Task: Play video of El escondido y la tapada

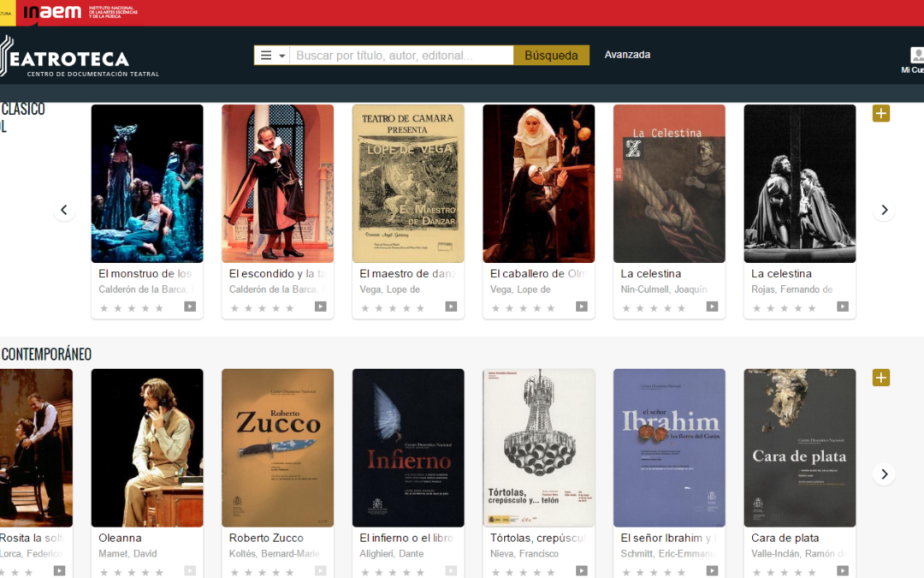Action: click(321, 307)
